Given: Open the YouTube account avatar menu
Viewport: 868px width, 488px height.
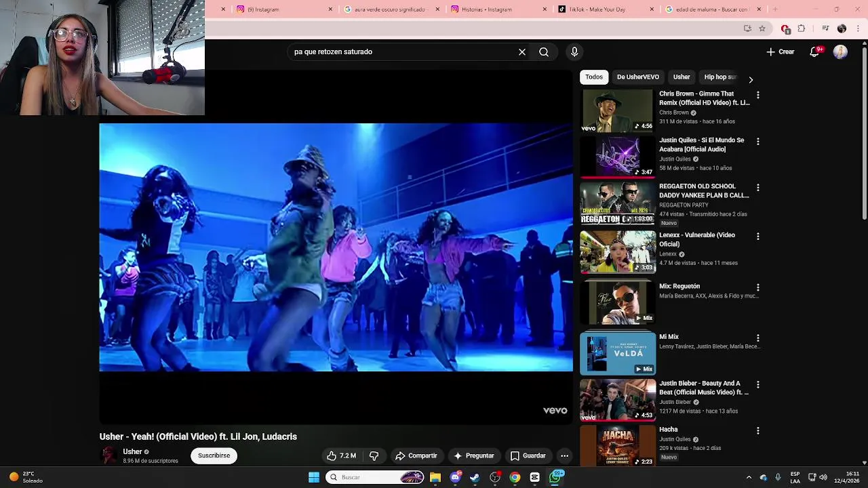Looking at the screenshot, I should (840, 52).
